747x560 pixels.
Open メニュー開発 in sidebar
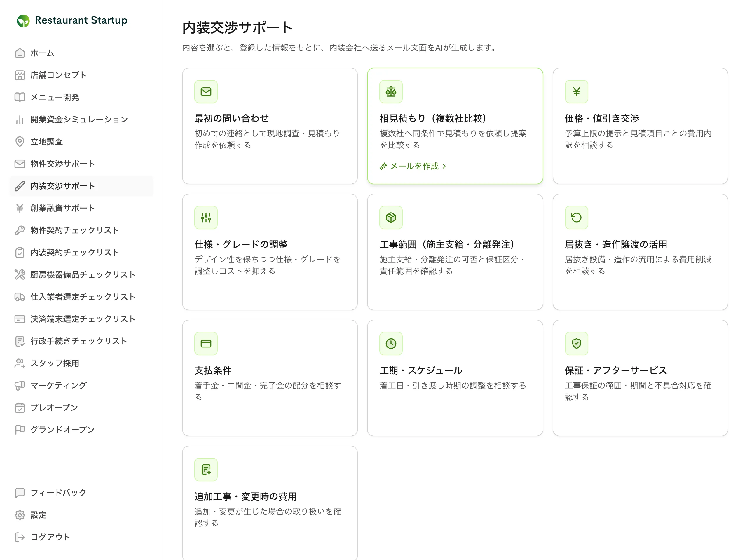tap(81, 97)
